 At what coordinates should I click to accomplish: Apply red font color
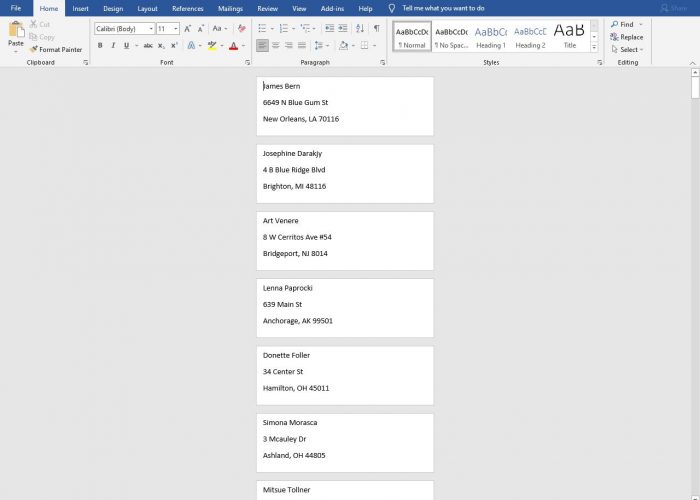233,46
